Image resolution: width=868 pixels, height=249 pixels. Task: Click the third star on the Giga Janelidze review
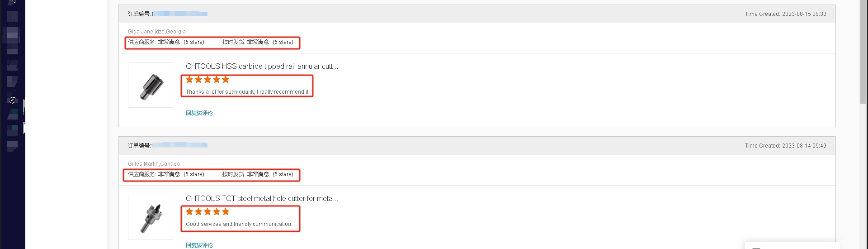tap(208, 80)
